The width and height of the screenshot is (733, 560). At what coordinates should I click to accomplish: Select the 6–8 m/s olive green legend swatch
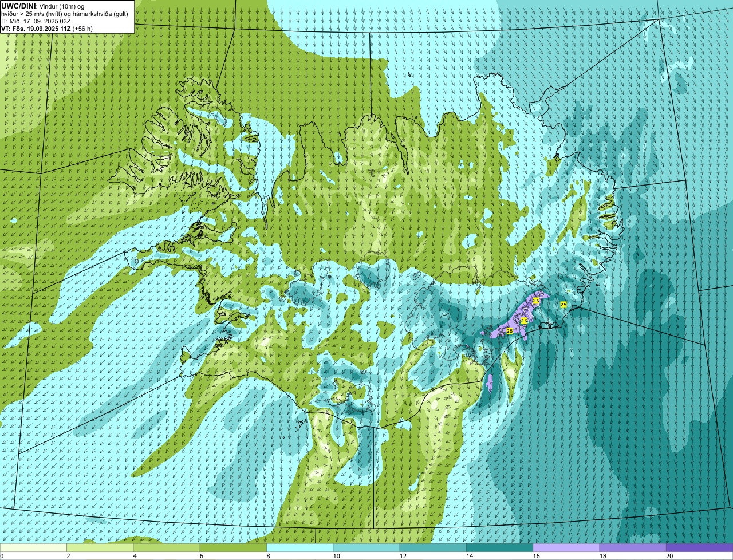[x=234, y=547]
